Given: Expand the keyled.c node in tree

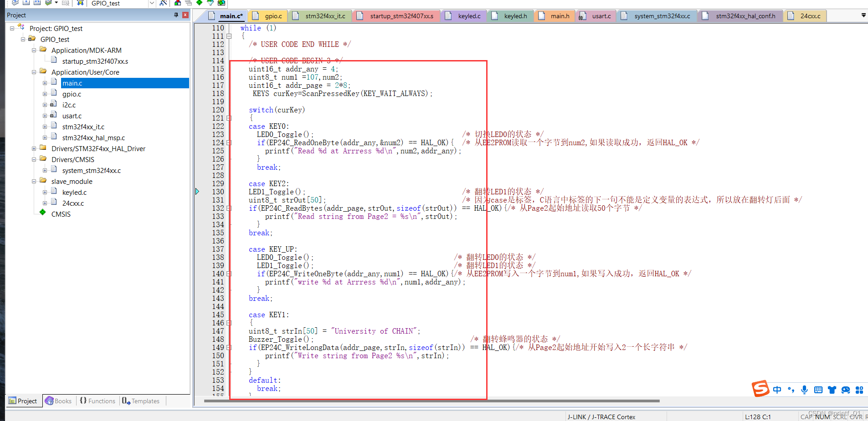Looking at the screenshot, I should (x=45, y=192).
